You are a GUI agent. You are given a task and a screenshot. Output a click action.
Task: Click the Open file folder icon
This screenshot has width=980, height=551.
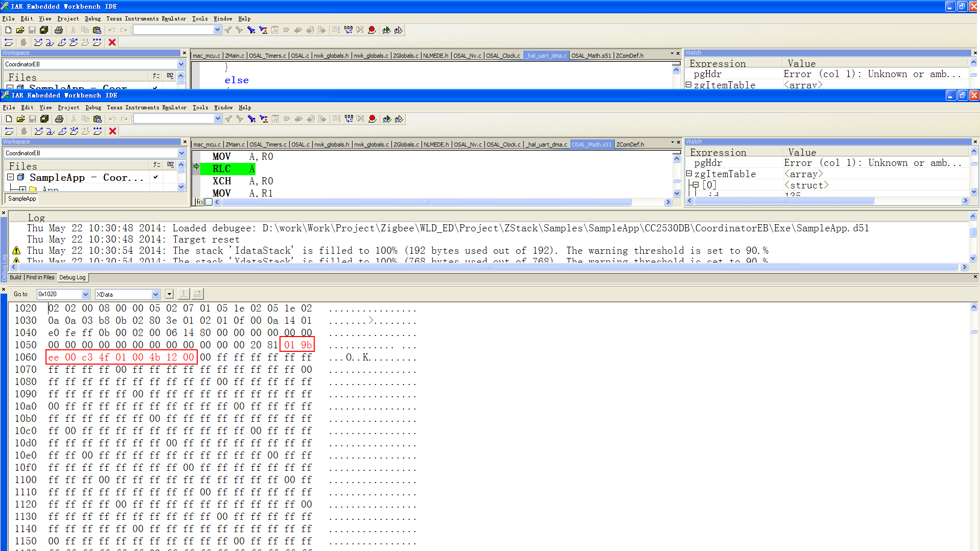(20, 118)
